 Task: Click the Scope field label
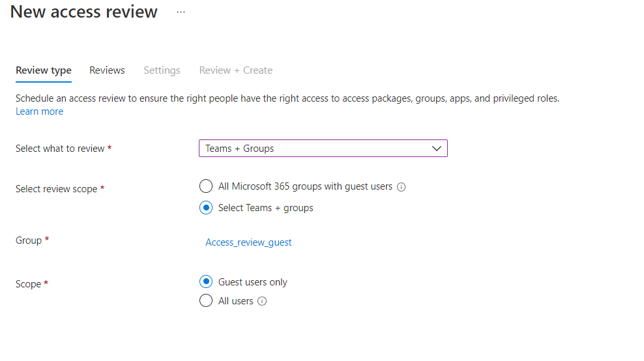pyautogui.click(x=28, y=284)
